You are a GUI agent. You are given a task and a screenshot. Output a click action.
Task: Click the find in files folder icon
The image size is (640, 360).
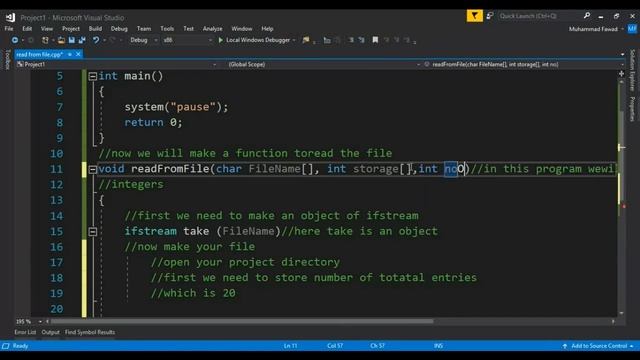point(306,40)
